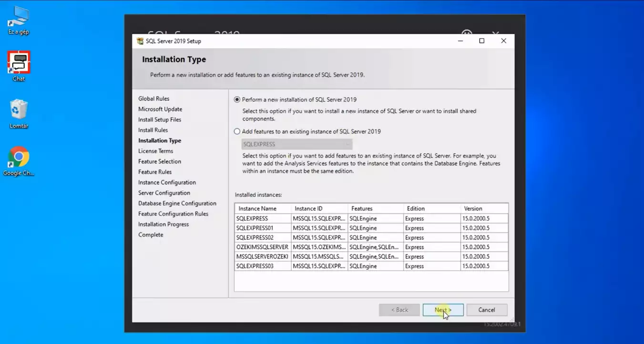Screen dimensions: 644x344
Task: Select the SQLEXPRESS01 instance row
Action: point(371,228)
